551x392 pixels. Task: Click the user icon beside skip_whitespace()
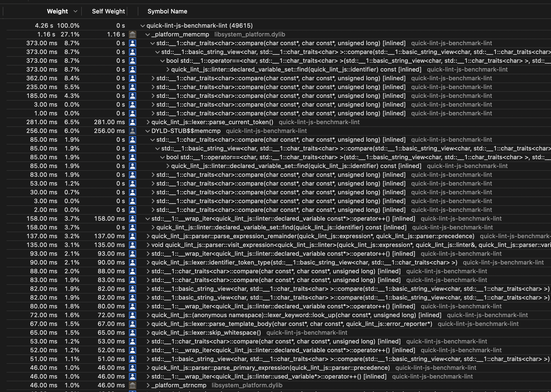click(x=133, y=333)
